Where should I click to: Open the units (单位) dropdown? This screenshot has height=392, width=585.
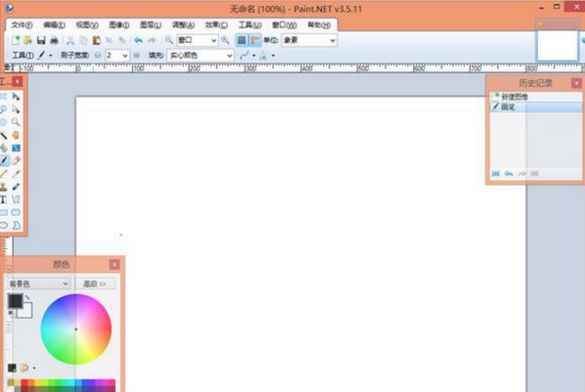pos(309,40)
